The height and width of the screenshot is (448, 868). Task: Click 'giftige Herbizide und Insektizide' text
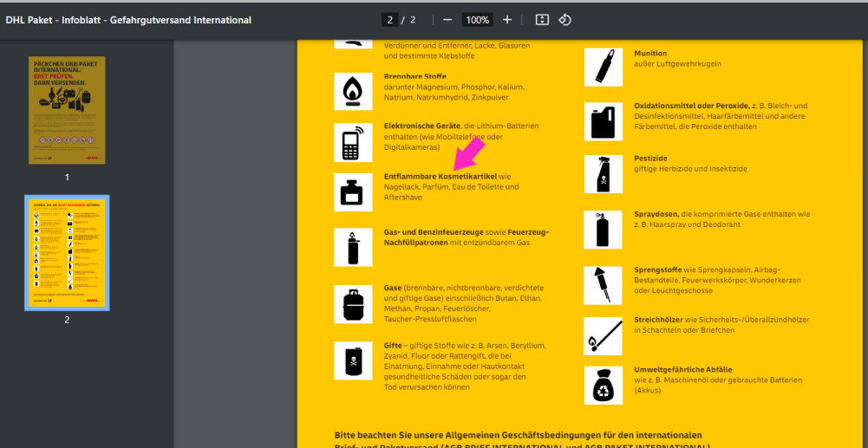tap(690, 169)
